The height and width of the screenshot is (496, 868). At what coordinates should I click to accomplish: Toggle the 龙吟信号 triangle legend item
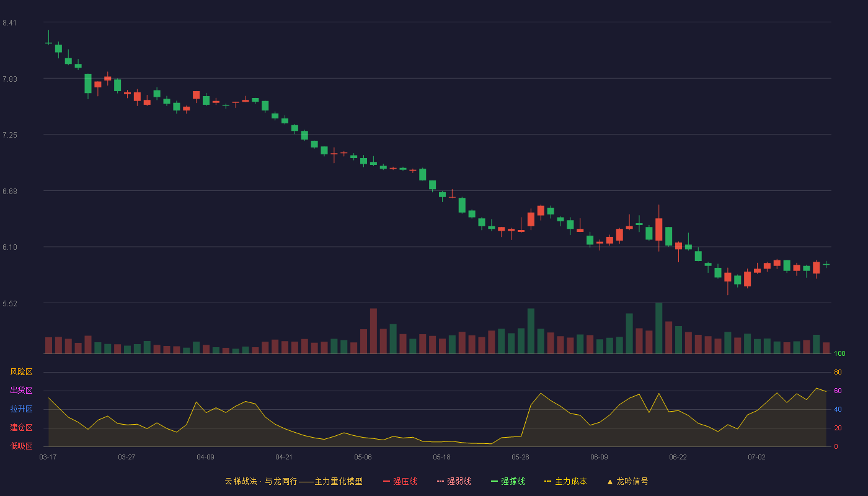[627, 481]
